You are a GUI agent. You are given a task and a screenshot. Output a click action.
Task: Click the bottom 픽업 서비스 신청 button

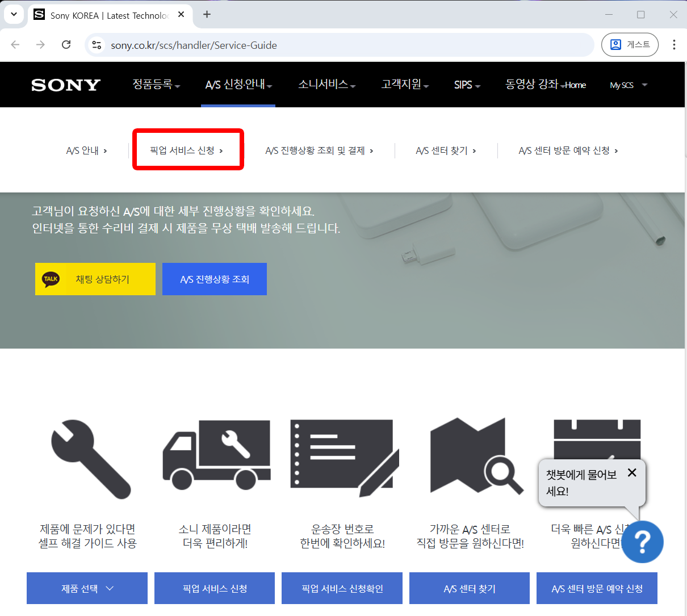pyautogui.click(x=215, y=588)
